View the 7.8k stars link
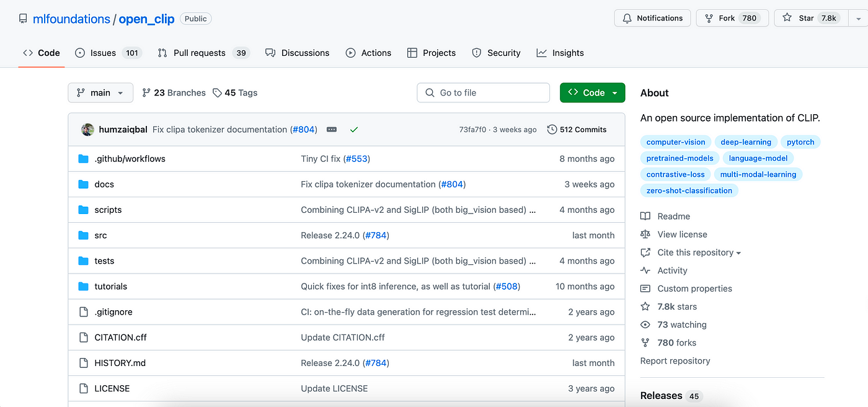Image resolution: width=868 pixels, height=407 pixels. 669,306
